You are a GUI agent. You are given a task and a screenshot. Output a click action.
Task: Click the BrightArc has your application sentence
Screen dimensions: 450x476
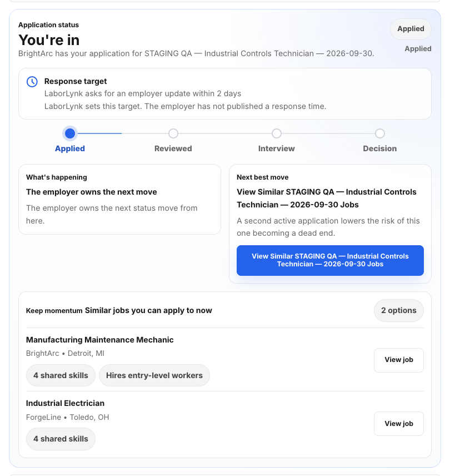pyautogui.click(x=196, y=53)
